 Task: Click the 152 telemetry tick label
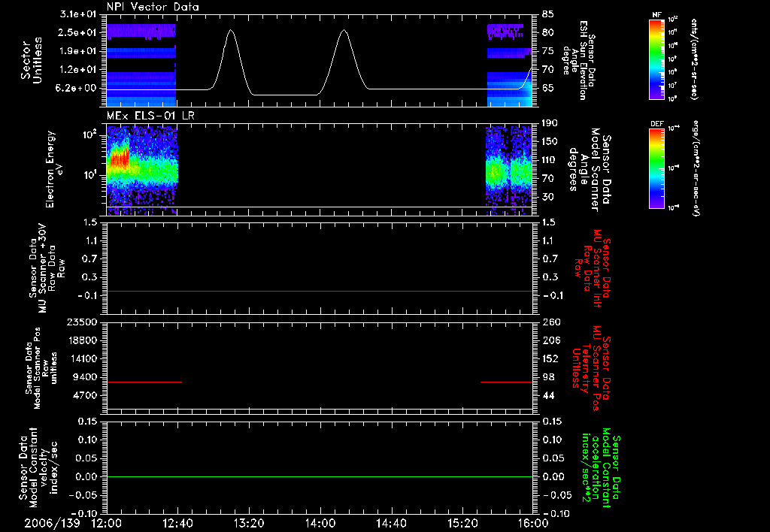click(550, 358)
